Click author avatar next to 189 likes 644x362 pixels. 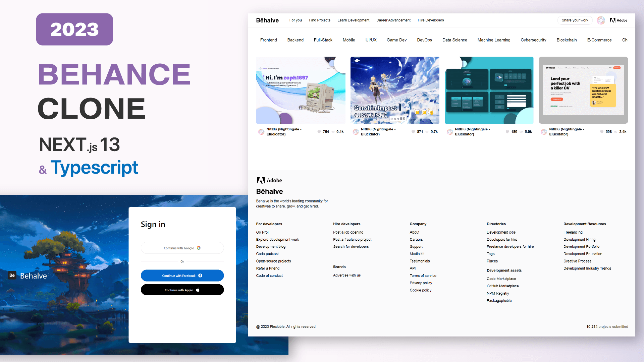450,132
